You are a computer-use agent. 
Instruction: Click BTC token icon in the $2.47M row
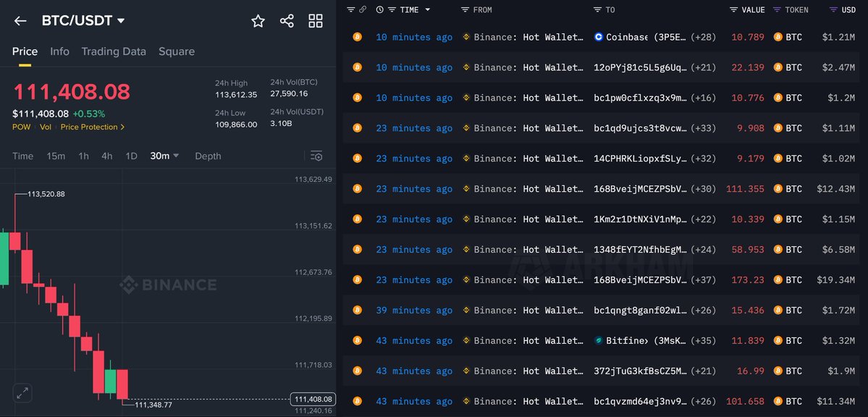[778, 67]
